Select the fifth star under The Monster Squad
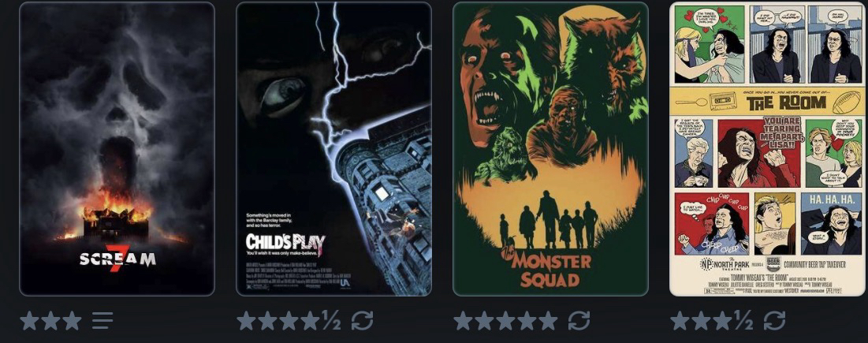The width and height of the screenshot is (868, 343). 548,321
